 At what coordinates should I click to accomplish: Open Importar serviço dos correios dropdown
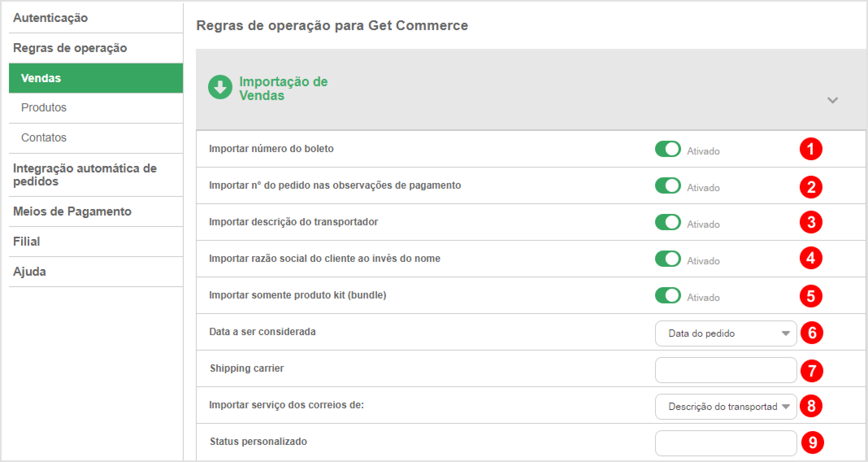pyautogui.click(x=726, y=407)
